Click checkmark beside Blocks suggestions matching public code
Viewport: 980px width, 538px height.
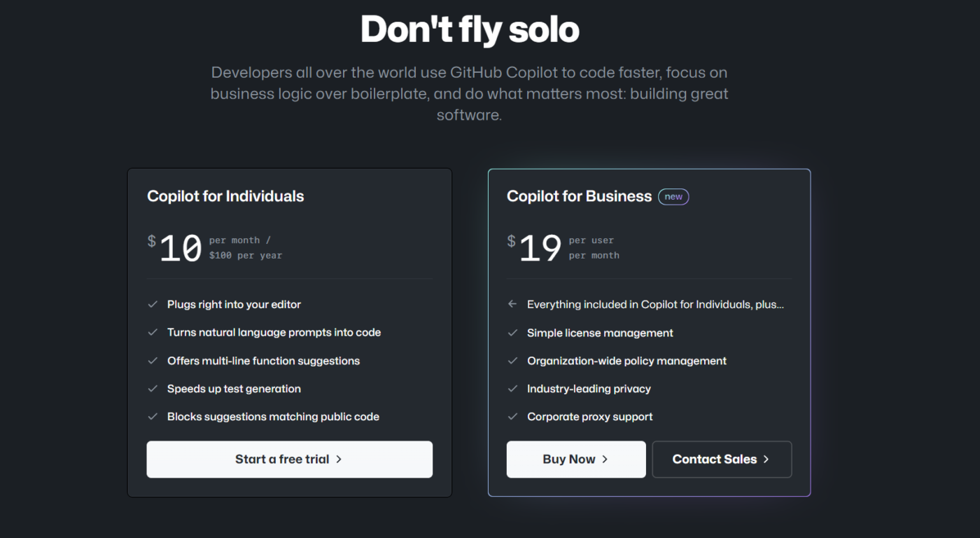153,417
